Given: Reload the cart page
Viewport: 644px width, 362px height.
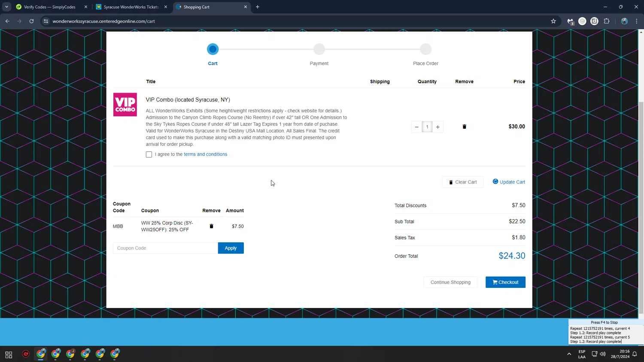Looking at the screenshot, I should (x=31, y=21).
